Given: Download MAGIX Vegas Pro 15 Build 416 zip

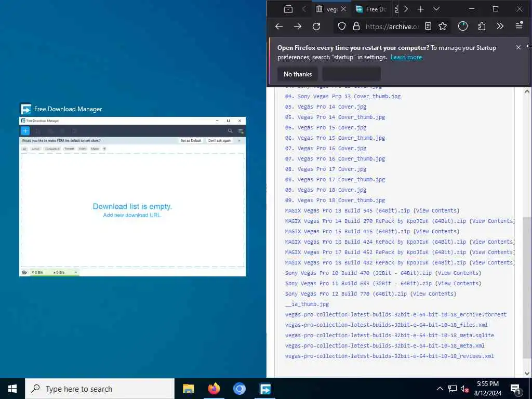Looking at the screenshot, I should (348, 231).
